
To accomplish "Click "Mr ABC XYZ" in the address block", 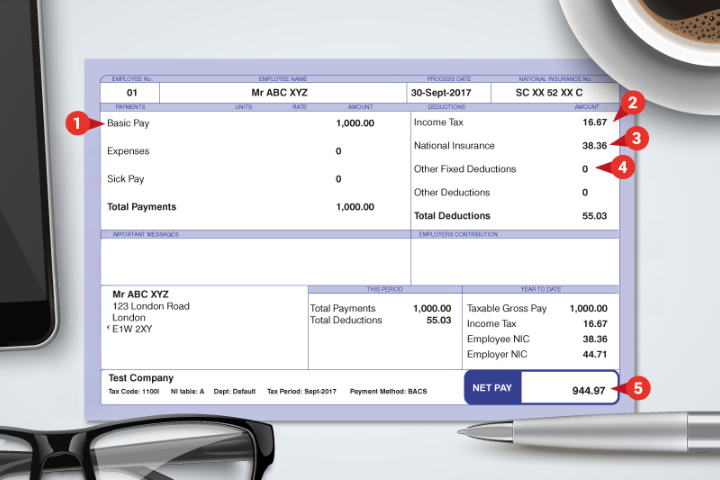I will click(141, 294).
